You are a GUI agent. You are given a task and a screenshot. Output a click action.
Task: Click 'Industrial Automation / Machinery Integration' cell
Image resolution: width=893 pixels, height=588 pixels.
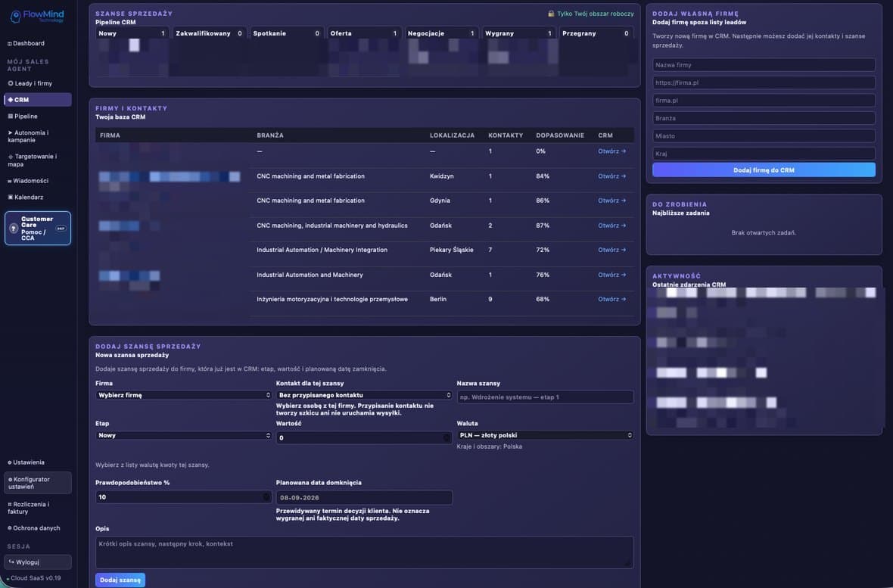tap(322, 250)
